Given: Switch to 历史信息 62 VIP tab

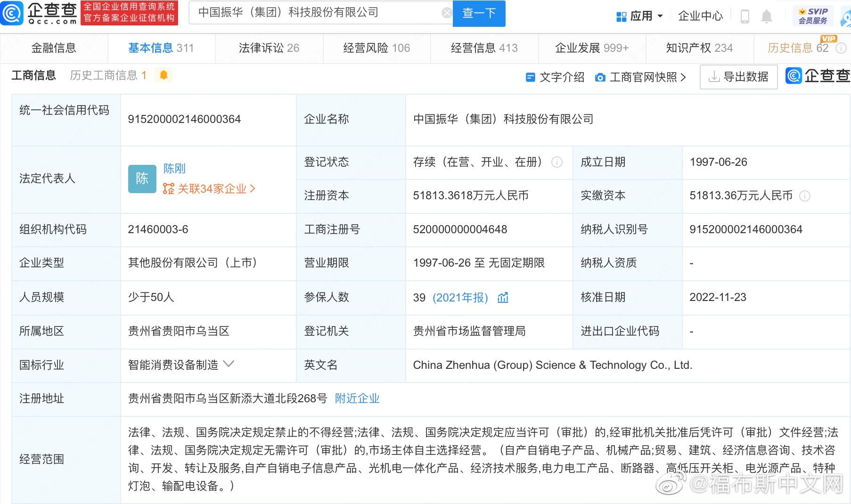Looking at the screenshot, I should 798,48.
